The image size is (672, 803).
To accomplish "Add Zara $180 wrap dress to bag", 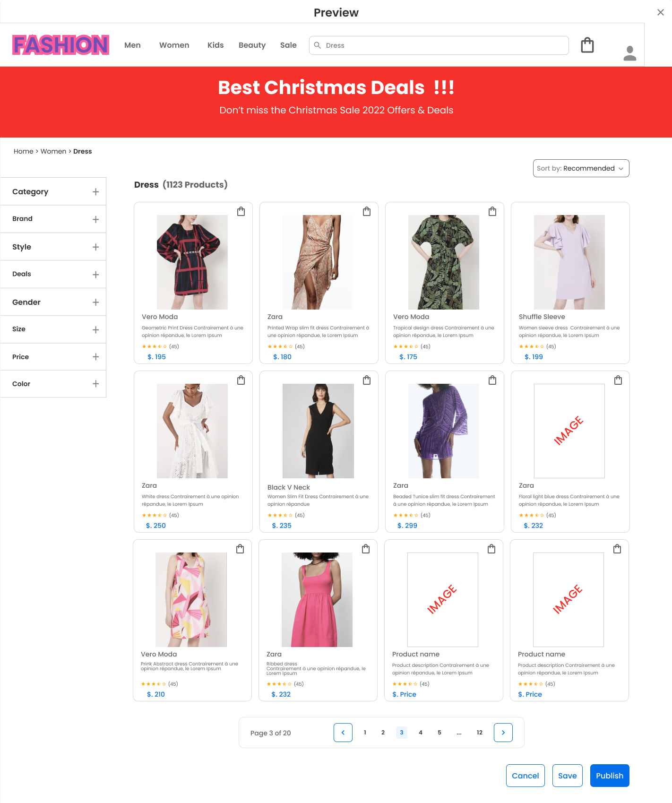I will click(367, 211).
